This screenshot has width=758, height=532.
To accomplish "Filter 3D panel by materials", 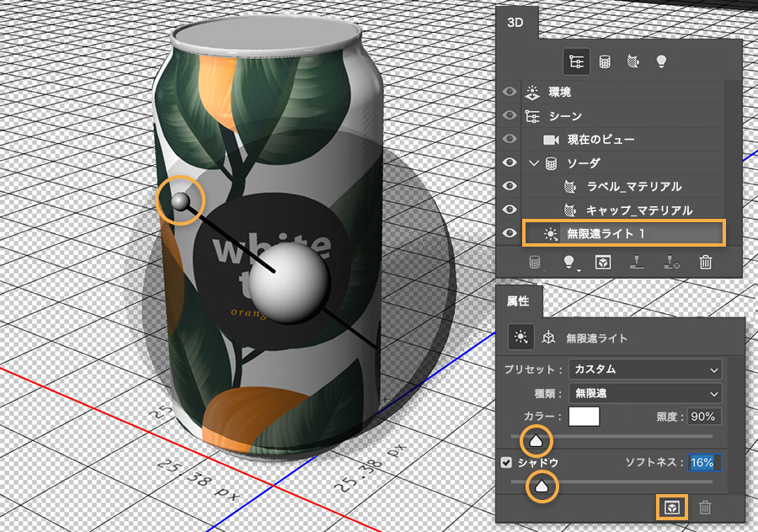I will 633,61.
